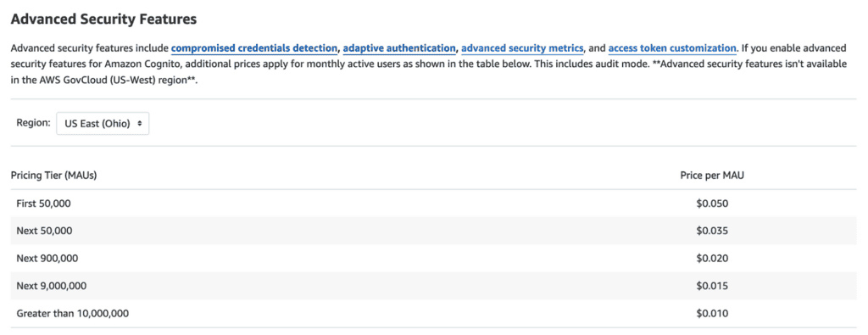The image size is (868, 335).
Task: Select the Advanced Security Features heading
Action: coord(104,20)
